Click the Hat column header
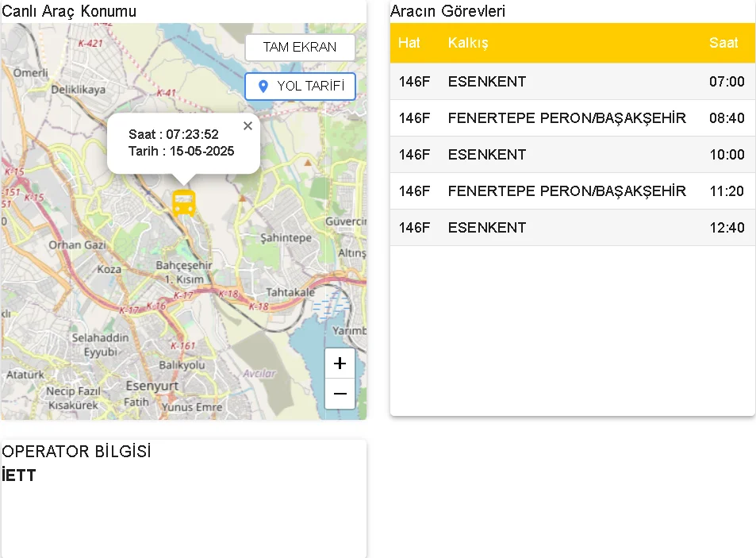This screenshot has width=756, height=558. (409, 43)
